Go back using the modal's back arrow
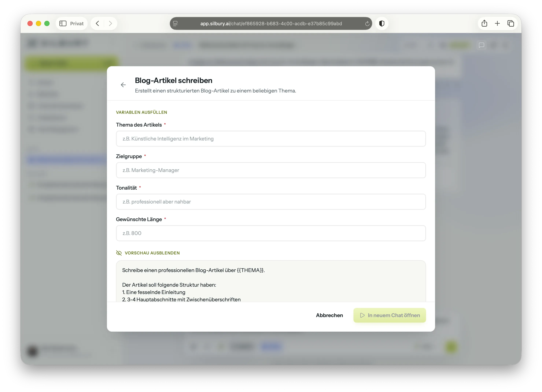Image resolution: width=542 pixels, height=392 pixels. (x=123, y=85)
